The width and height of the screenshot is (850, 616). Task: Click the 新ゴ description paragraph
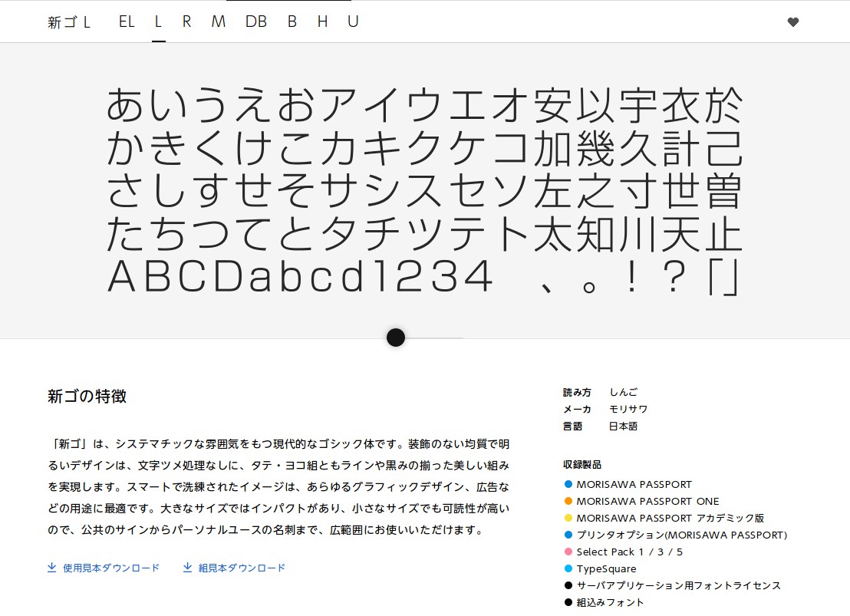[278, 486]
